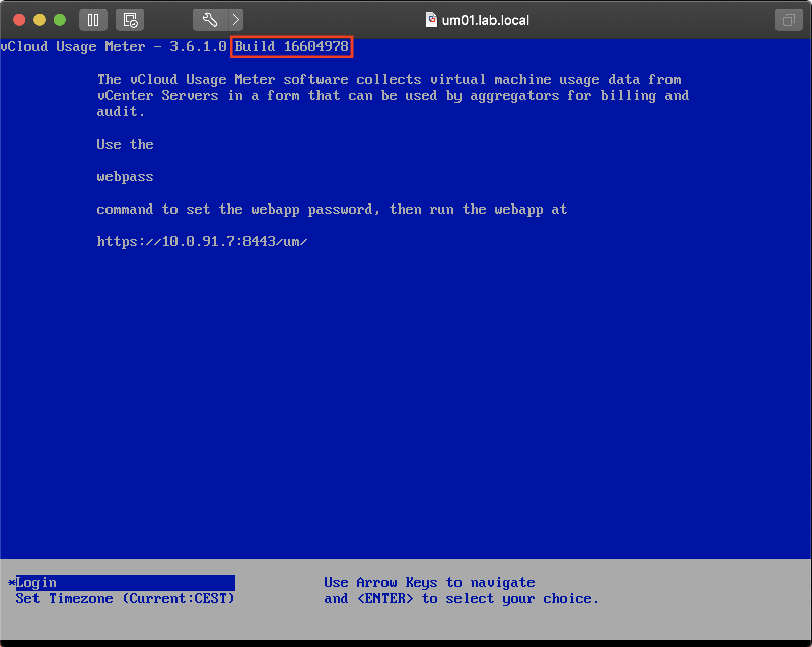Click 'Use Arrow Keys to navigate' hint text
The width and height of the screenshot is (812, 647).
click(x=429, y=583)
